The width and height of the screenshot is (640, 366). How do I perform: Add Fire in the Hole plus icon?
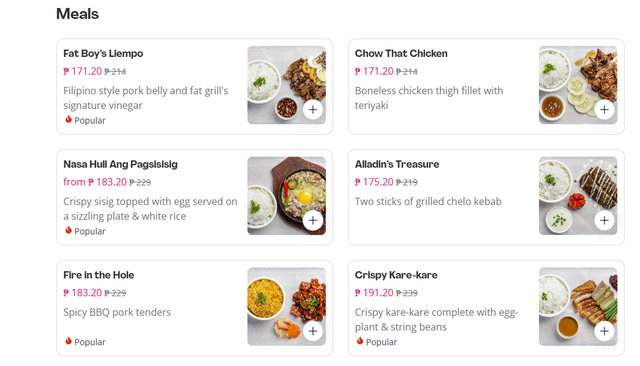(x=313, y=331)
